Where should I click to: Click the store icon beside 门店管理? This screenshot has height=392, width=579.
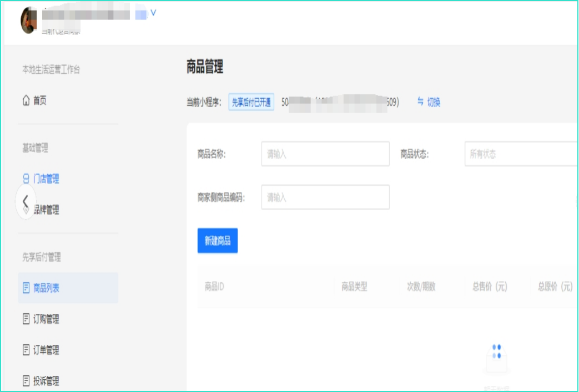click(26, 179)
